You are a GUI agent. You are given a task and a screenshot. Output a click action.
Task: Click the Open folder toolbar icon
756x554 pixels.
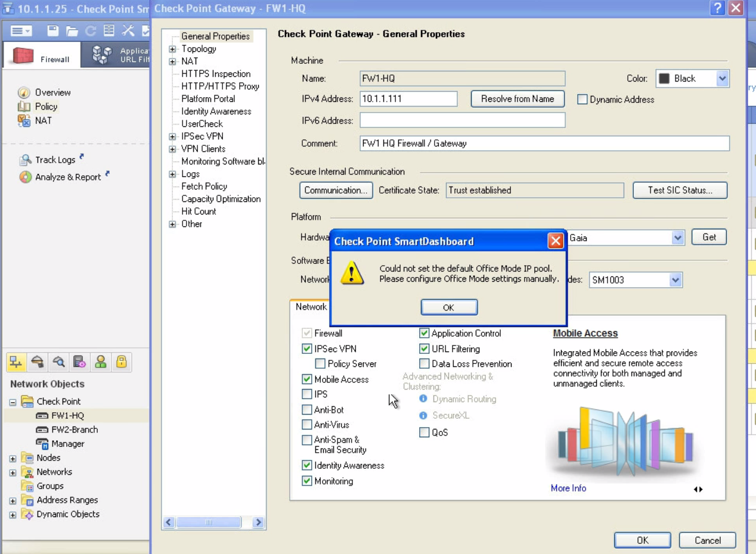[x=72, y=31]
